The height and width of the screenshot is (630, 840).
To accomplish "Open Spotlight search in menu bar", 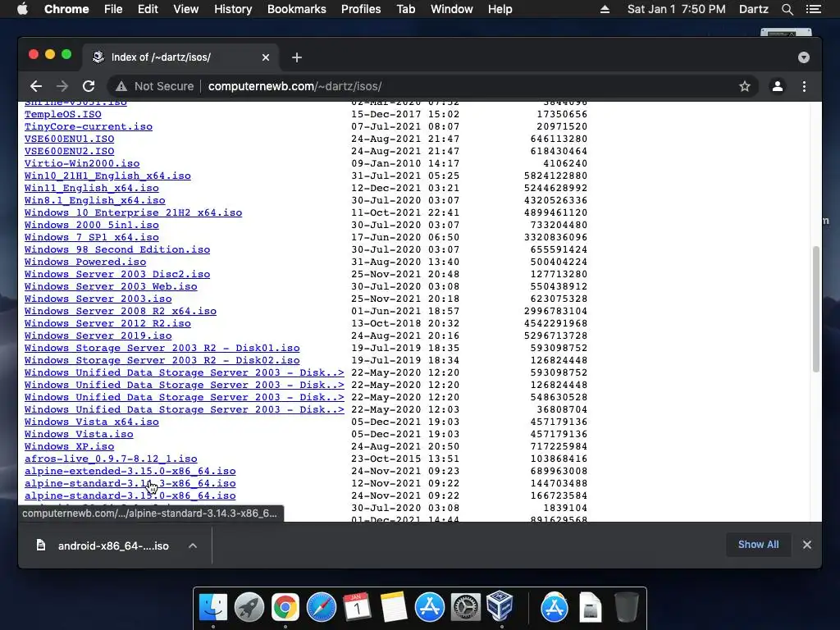I will [787, 9].
